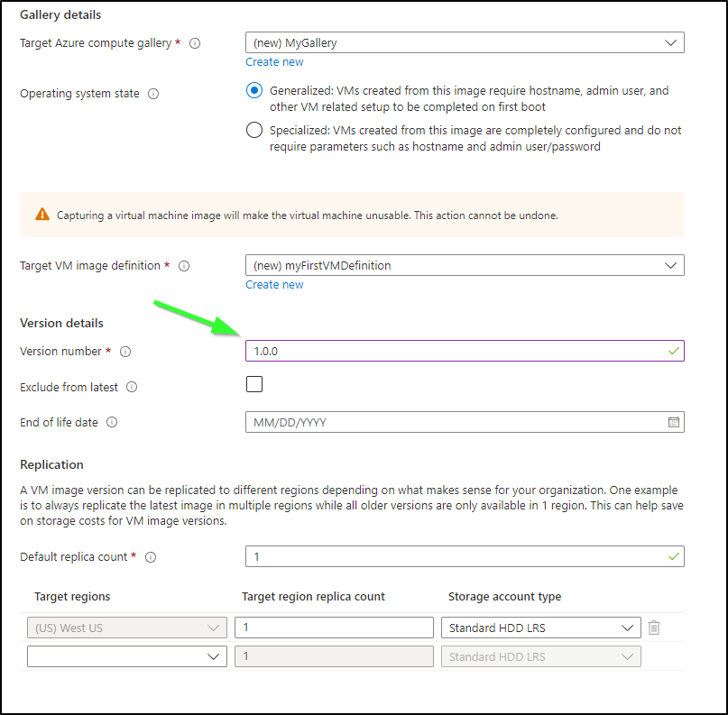Viewport: 728px width, 715px height.
Task: Expand the Target Azure compute gallery dropdown
Action: [x=465, y=42]
